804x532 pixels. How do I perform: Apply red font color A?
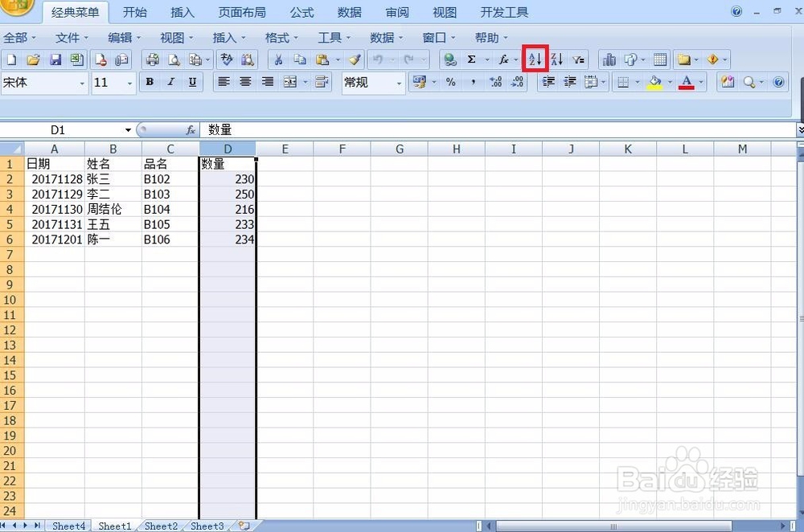click(x=687, y=82)
